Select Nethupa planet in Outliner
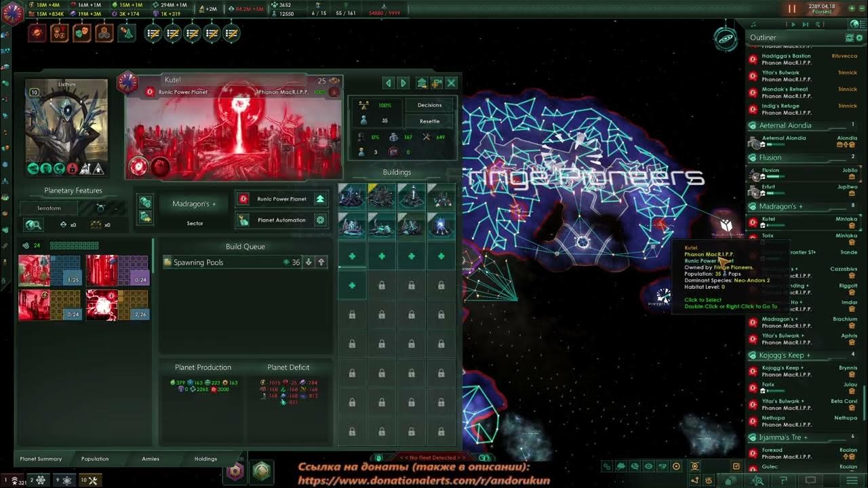The height and width of the screenshot is (488, 868). tap(804, 421)
